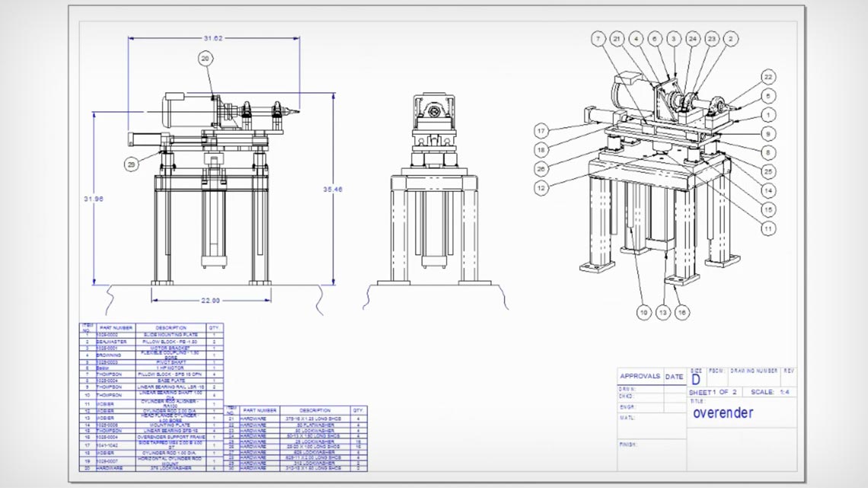Click balloon 26 callout on the isometric view
868x488 pixels.
coord(541,167)
